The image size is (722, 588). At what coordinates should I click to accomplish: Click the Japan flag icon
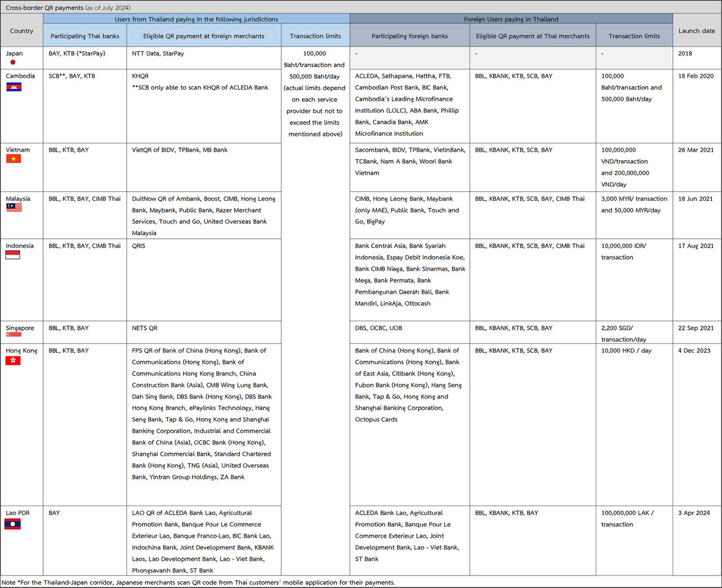pyautogui.click(x=13, y=62)
